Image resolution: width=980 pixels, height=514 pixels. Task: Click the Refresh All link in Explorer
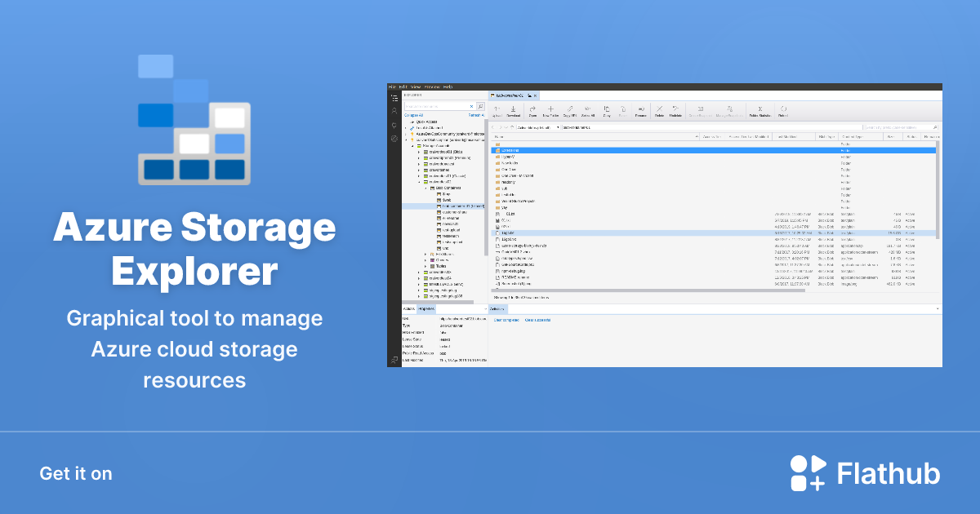tap(477, 114)
